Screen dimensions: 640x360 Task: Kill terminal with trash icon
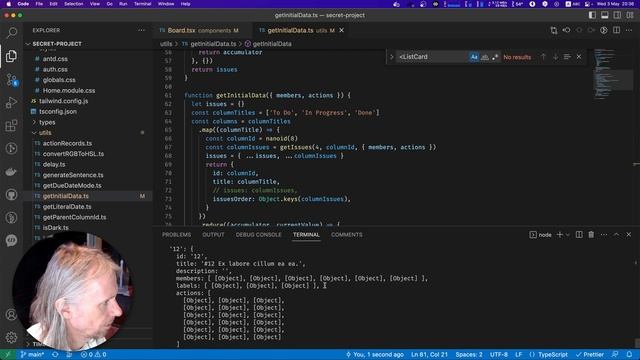591,234
